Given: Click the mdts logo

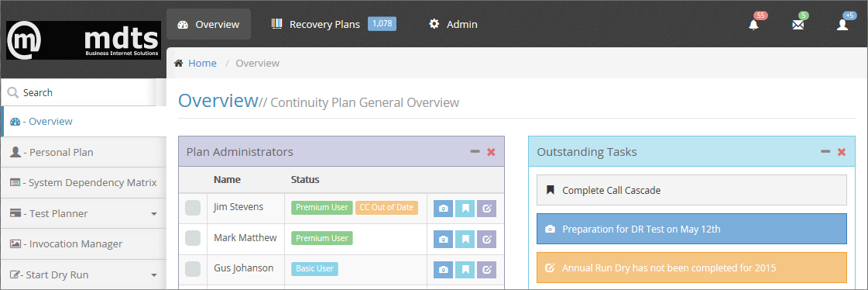Looking at the screenshot, I should [83, 40].
